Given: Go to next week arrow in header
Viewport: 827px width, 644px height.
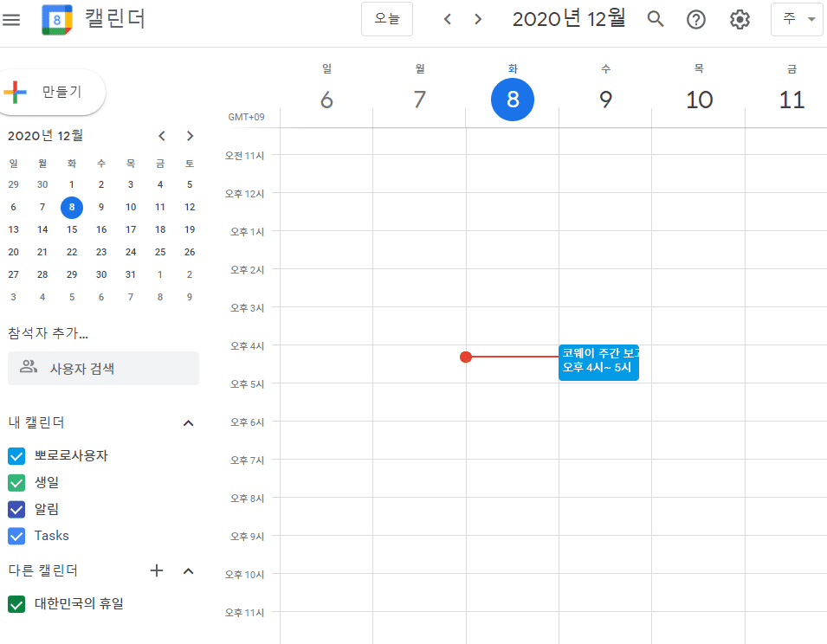Looking at the screenshot, I should [478, 20].
